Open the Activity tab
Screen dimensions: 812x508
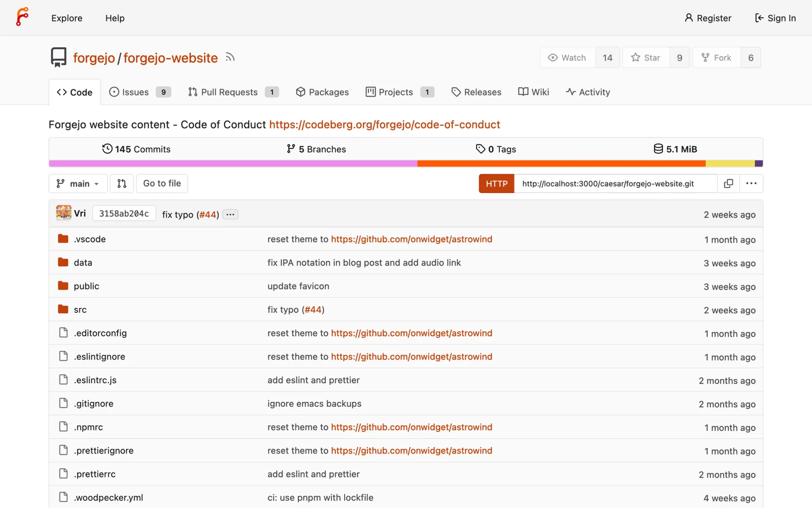[x=588, y=92]
